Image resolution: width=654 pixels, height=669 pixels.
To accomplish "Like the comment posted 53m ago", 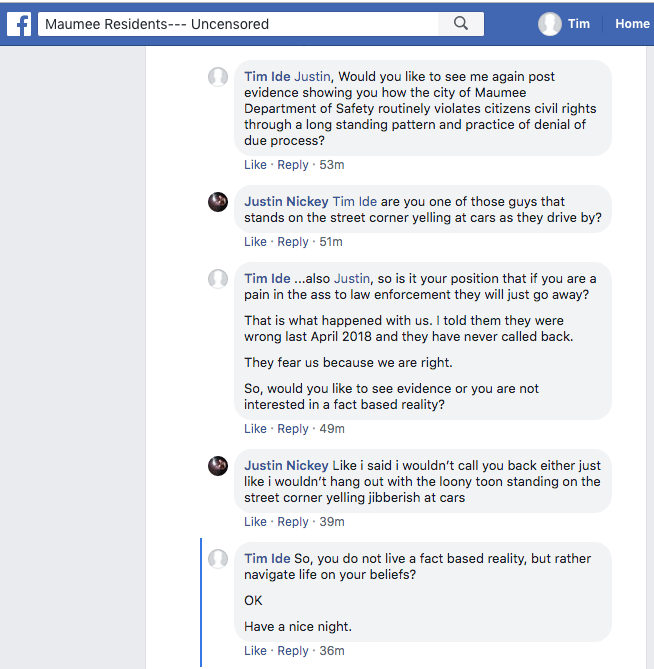I will click(255, 164).
